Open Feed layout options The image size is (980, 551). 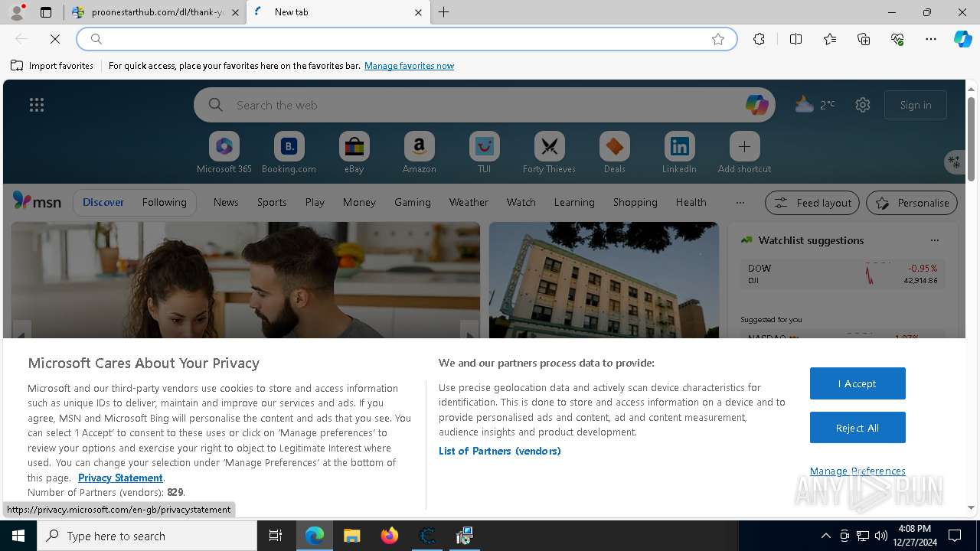812,203
